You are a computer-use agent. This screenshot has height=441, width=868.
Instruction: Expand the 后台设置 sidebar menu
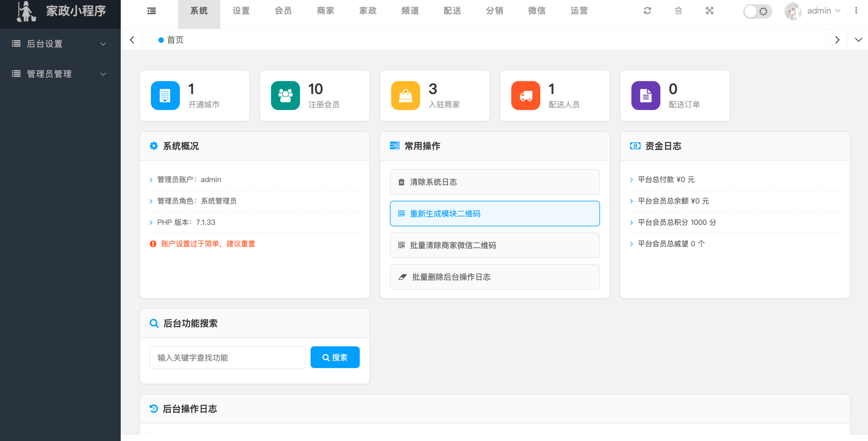click(60, 44)
